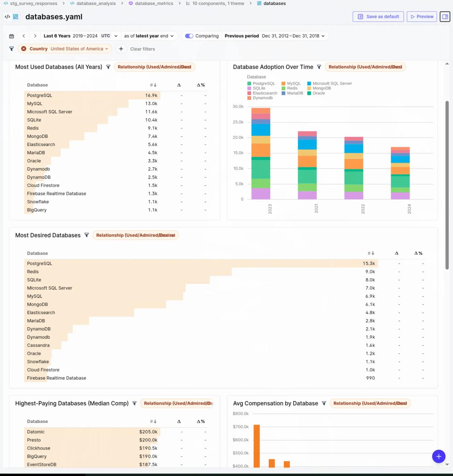Add a new filter with plus button
Viewport: 453px width, 476px height.
coord(121,49)
